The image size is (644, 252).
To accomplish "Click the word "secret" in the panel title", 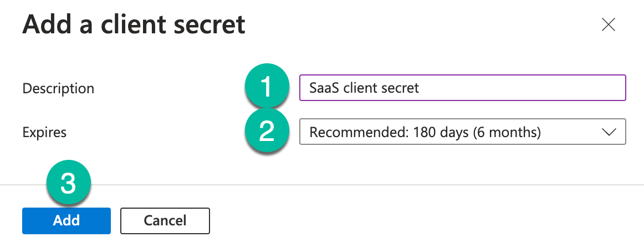I will click(211, 24).
